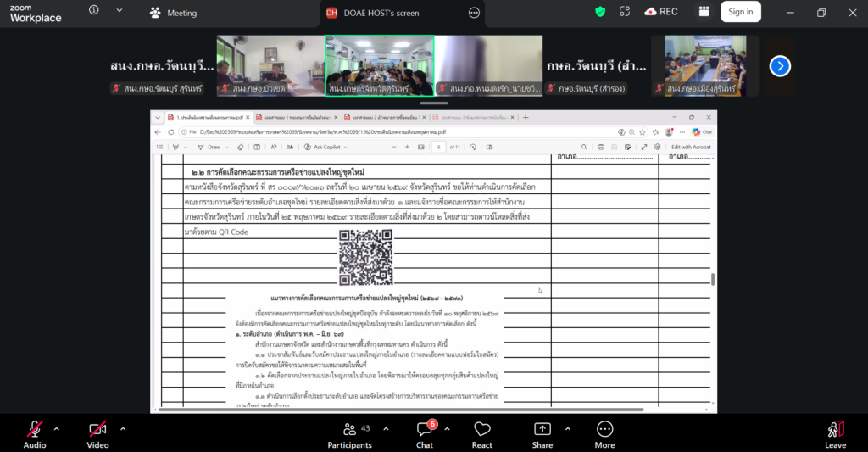
Task: Open the React emoji menu
Action: click(481, 435)
